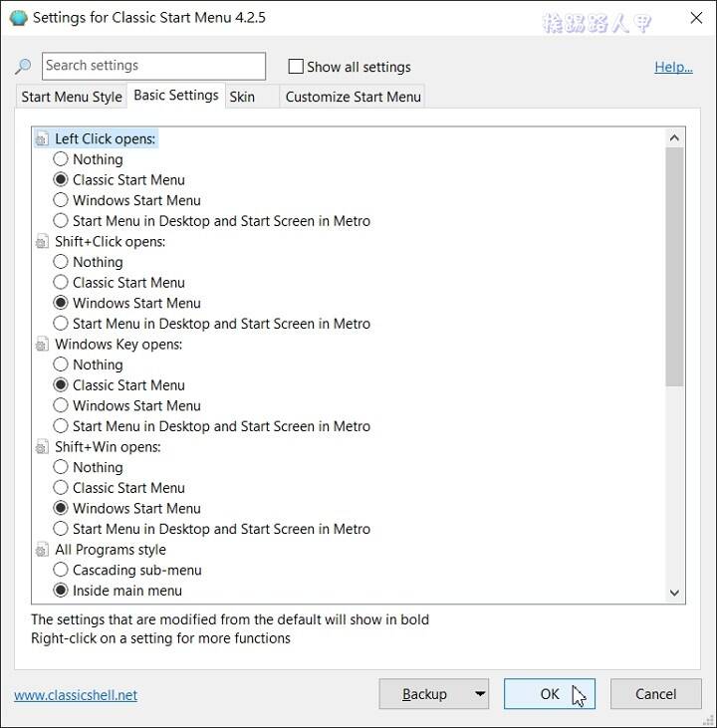Select Start Screen in Metro under Shift+Click opens
The width and height of the screenshot is (717, 728).
pyautogui.click(x=61, y=323)
